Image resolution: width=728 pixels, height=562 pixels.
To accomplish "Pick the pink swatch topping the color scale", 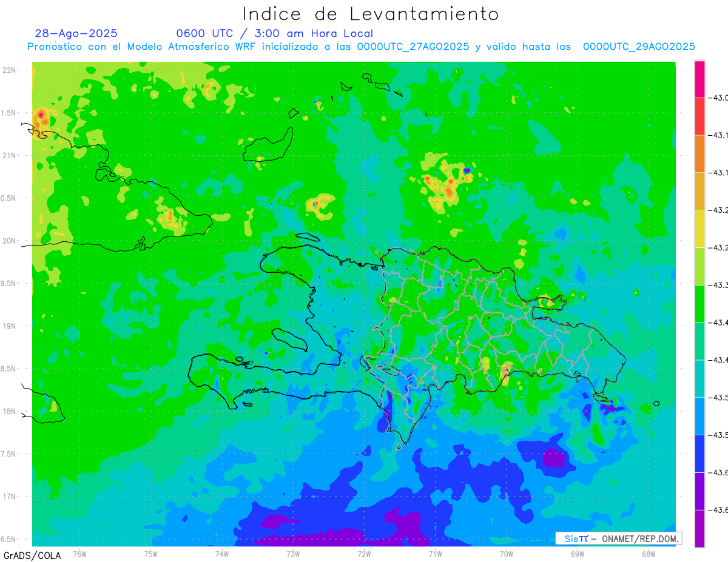I will pos(699,79).
